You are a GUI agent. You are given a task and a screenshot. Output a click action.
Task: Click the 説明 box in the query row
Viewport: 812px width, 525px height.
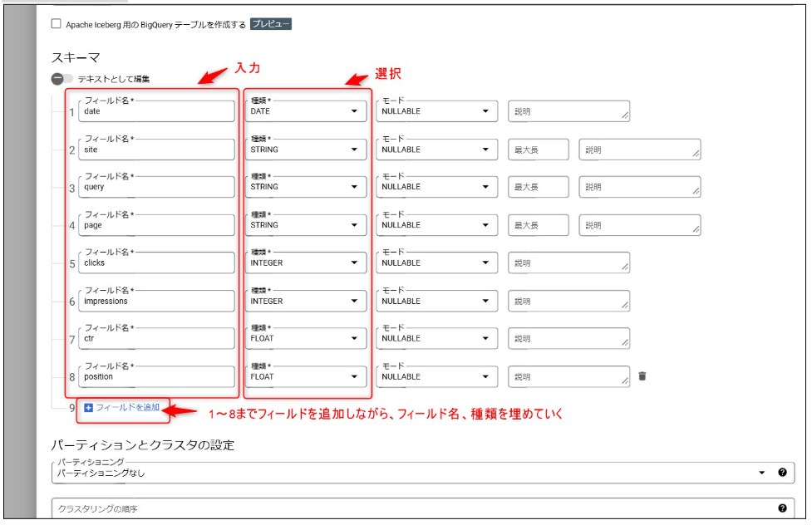pyautogui.click(x=640, y=187)
